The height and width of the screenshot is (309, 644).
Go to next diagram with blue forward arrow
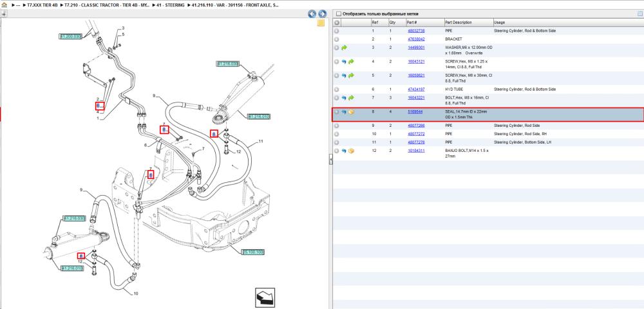click(x=323, y=14)
